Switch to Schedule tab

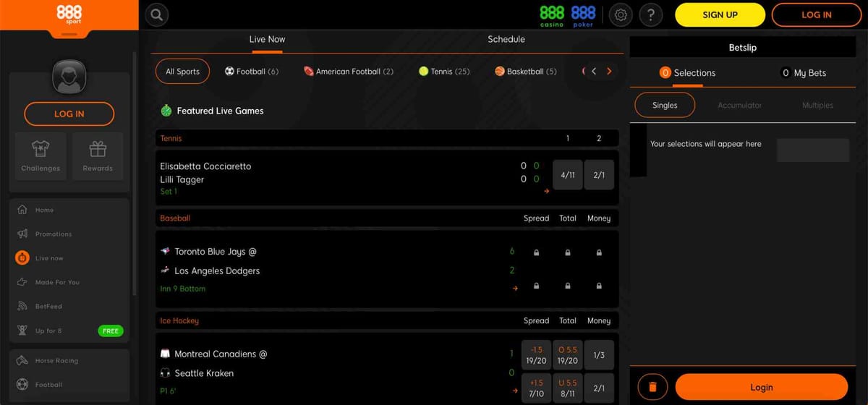(x=506, y=39)
